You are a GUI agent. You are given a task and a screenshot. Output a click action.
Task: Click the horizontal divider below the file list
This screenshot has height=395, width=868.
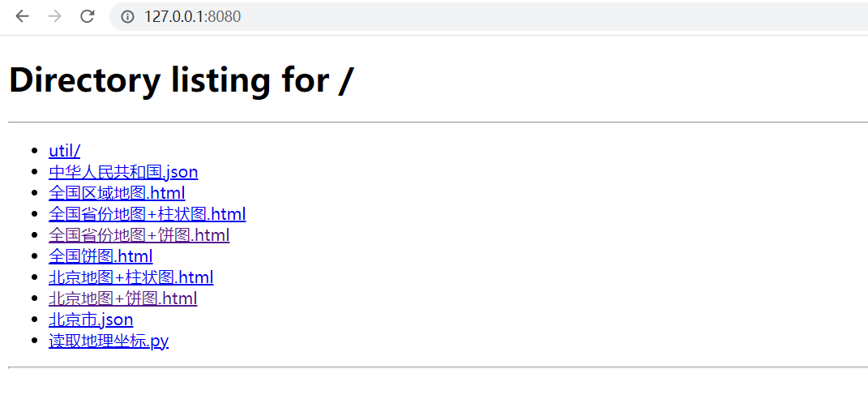click(x=438, y=367)
